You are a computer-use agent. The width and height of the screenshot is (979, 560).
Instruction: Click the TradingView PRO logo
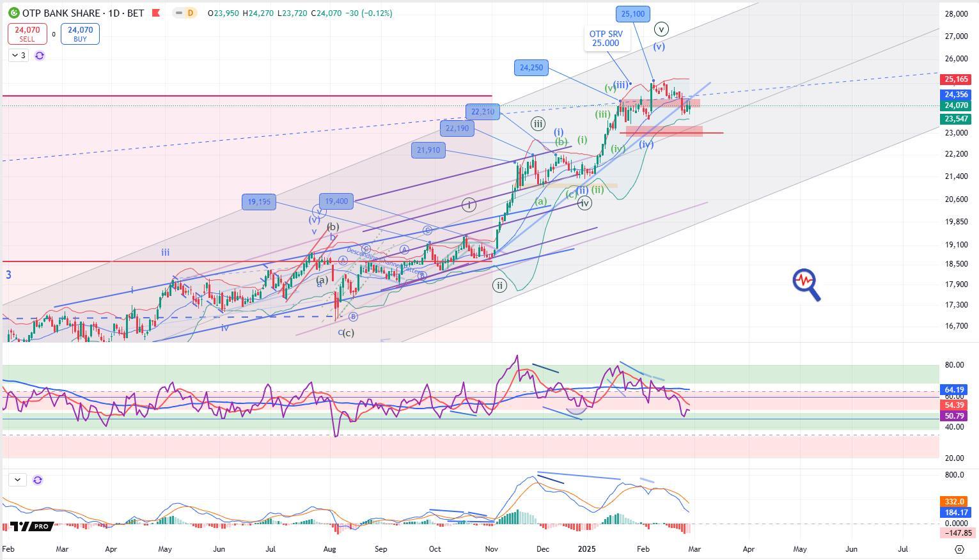click(30, 526)
